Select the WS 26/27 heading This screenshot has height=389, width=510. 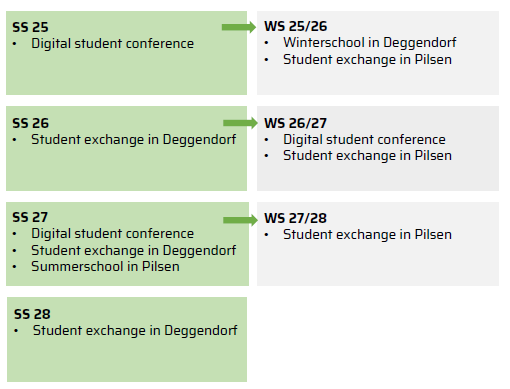295,123
